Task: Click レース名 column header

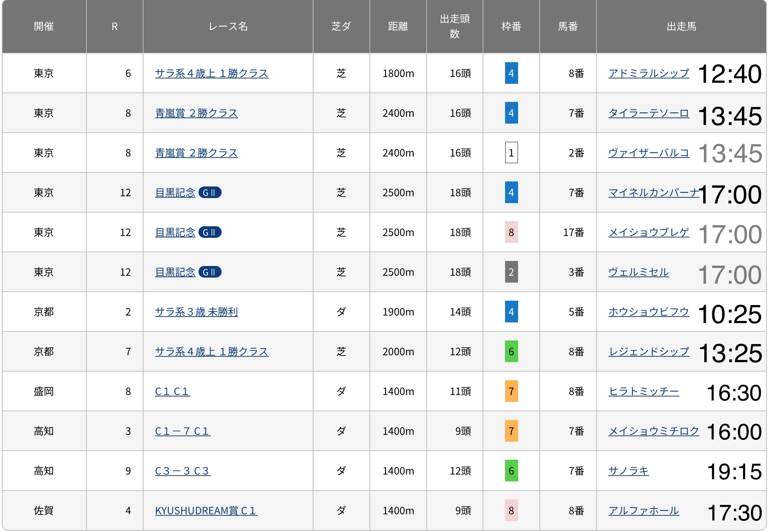Action: click(228, 26)
